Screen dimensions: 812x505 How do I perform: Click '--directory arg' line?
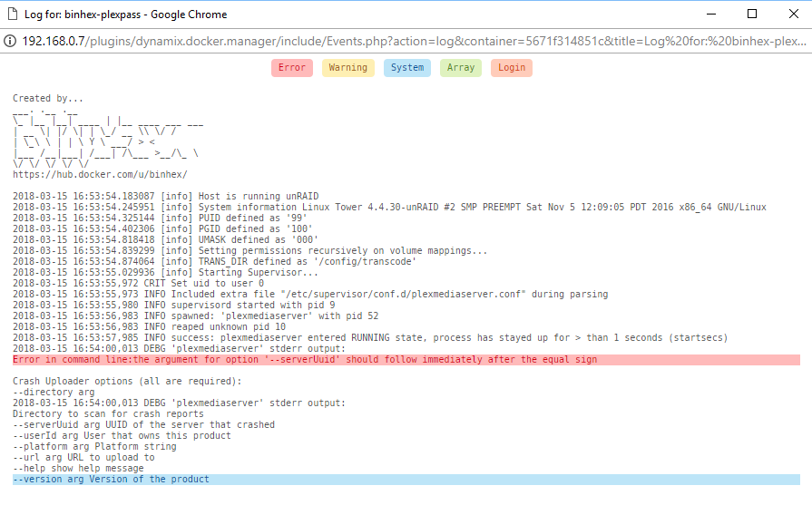[54, 393]
